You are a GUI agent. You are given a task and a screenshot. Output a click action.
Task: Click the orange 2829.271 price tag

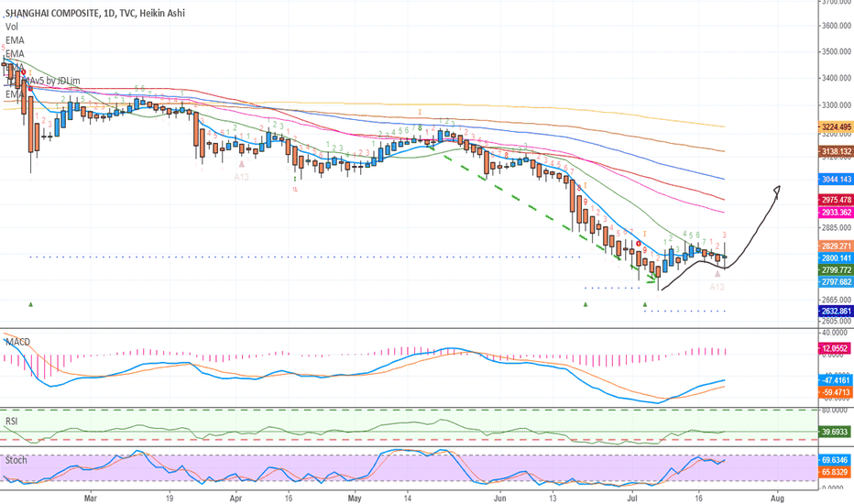click(836, 247)
